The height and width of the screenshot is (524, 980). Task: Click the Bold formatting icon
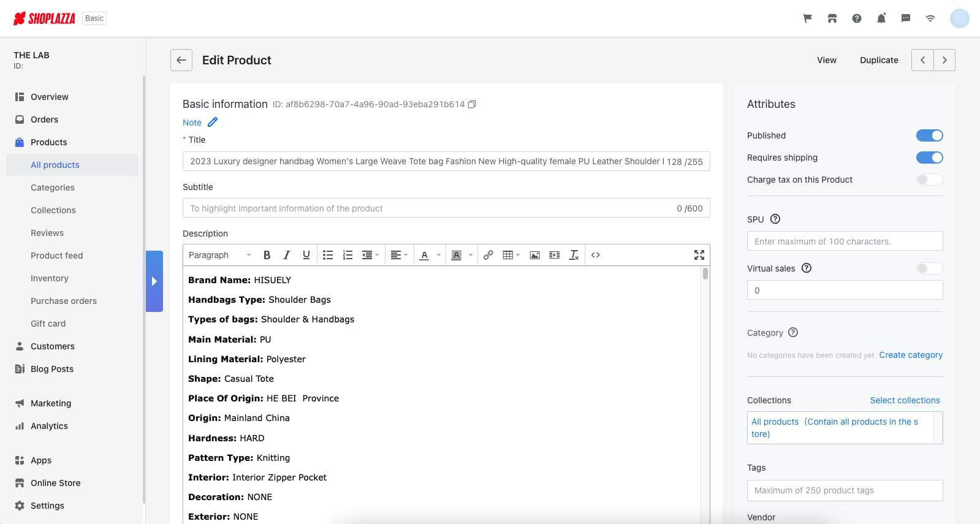[x=267, y=255]
